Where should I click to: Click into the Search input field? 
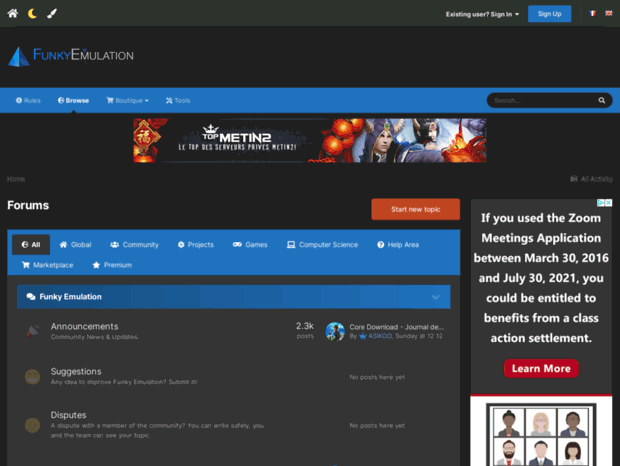pos(540,101)
